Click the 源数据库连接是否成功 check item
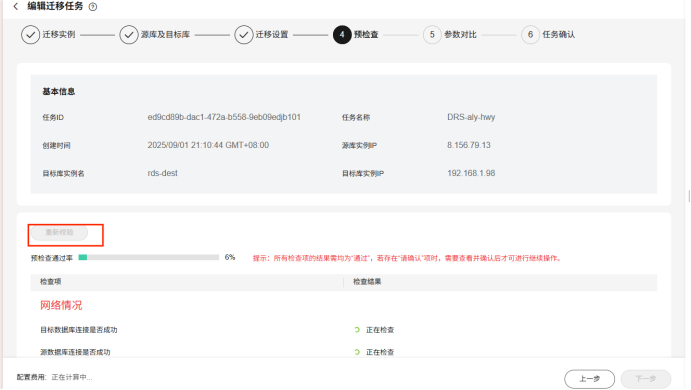691x390 pixels. (x=75, y=353)
